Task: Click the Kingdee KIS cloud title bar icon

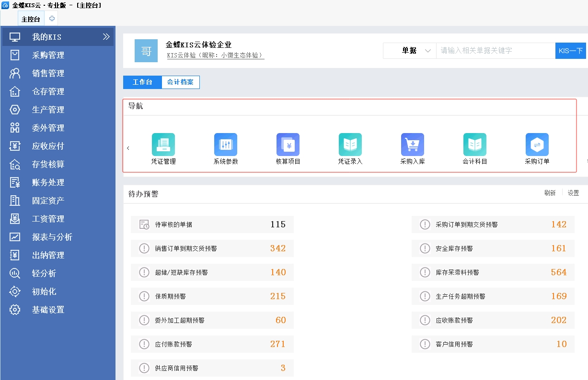Action: pyautogui.click(x=6, y=6)
